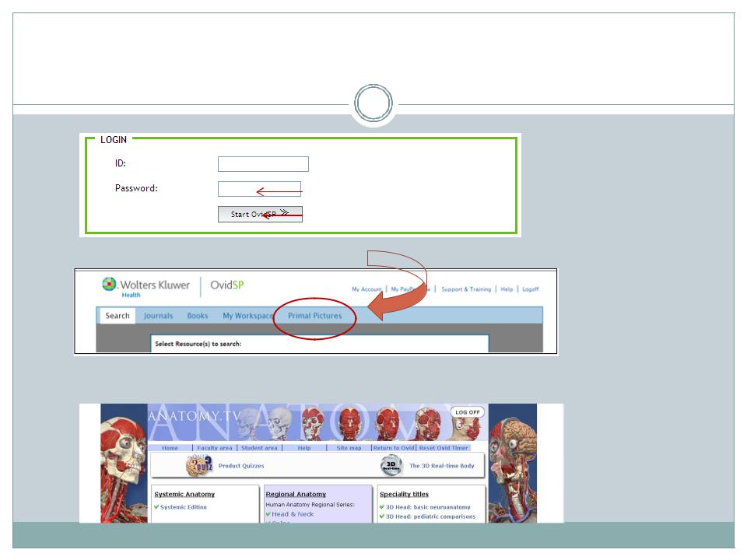Click 'Human Anatomy Regional Series:' text
Image resolution: width=747 pixels, height=560 pixels.
310,504
